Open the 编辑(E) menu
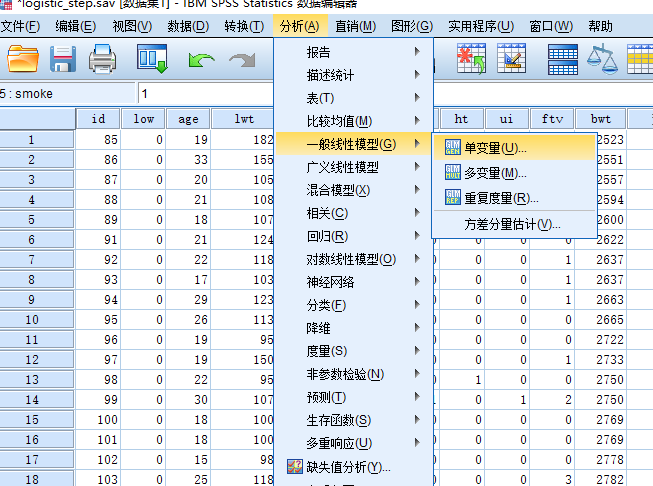The width and height of the screenshot is (653, 486). coord(75,26)
